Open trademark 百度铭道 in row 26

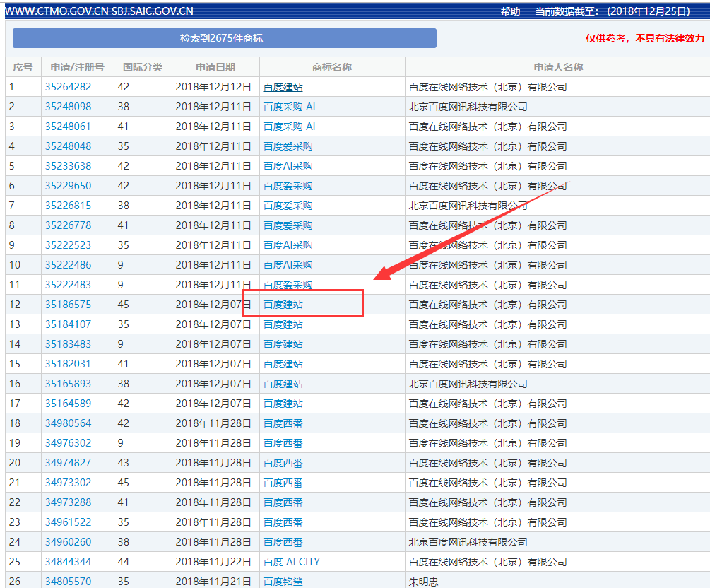click(x=283, y=582)
